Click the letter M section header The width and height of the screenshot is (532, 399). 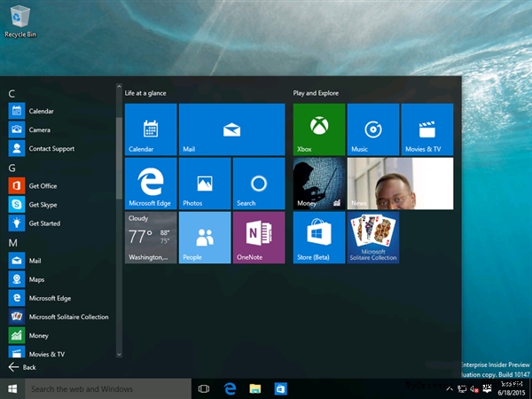[x=13, y=243]
